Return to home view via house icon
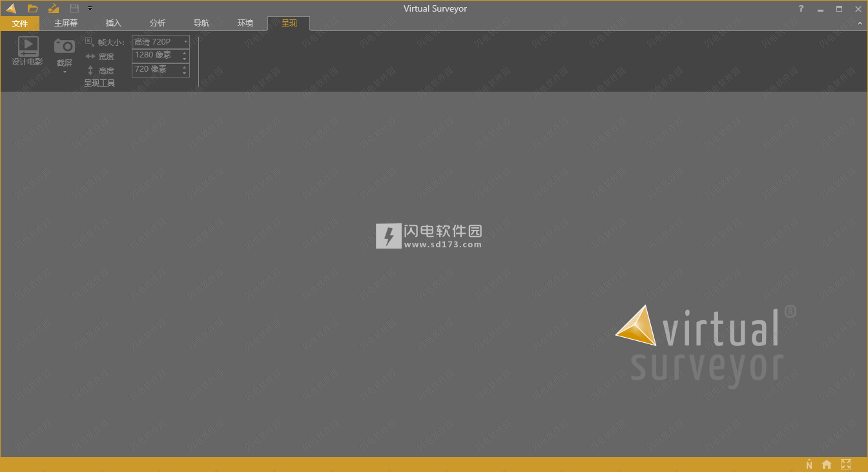This screenshot has width=868, height=472. click(x=827, y=464)
